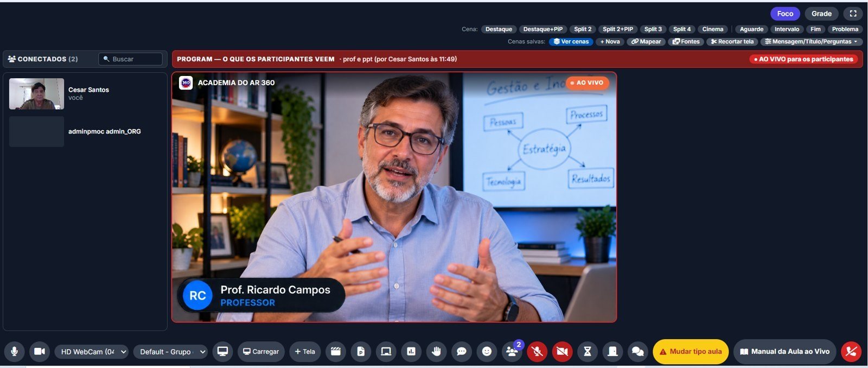Screen dimensions: 868x368
Task: Open Fontes sources button
Action: [x=686, y=42]
